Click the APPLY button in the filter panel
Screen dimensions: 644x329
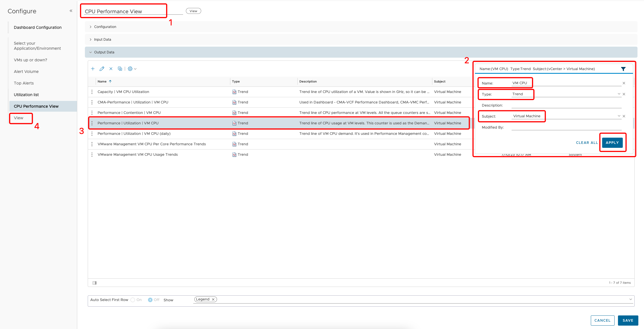point(612,143)
